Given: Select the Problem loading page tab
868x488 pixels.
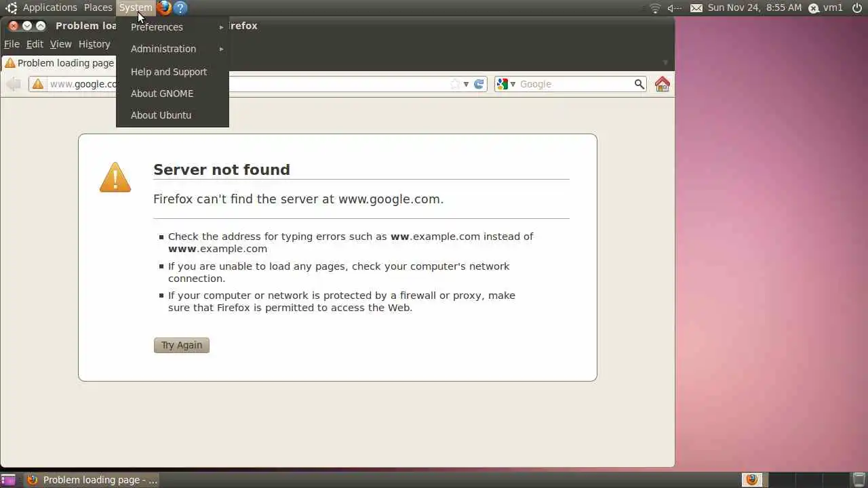Looking at the screenshot, I should point(60,63).
